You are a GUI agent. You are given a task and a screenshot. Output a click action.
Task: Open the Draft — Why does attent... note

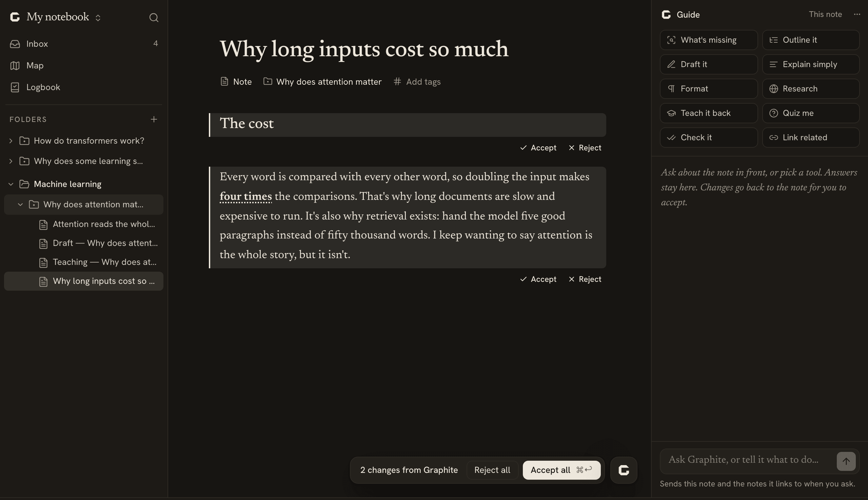click(x=84, y=243)
